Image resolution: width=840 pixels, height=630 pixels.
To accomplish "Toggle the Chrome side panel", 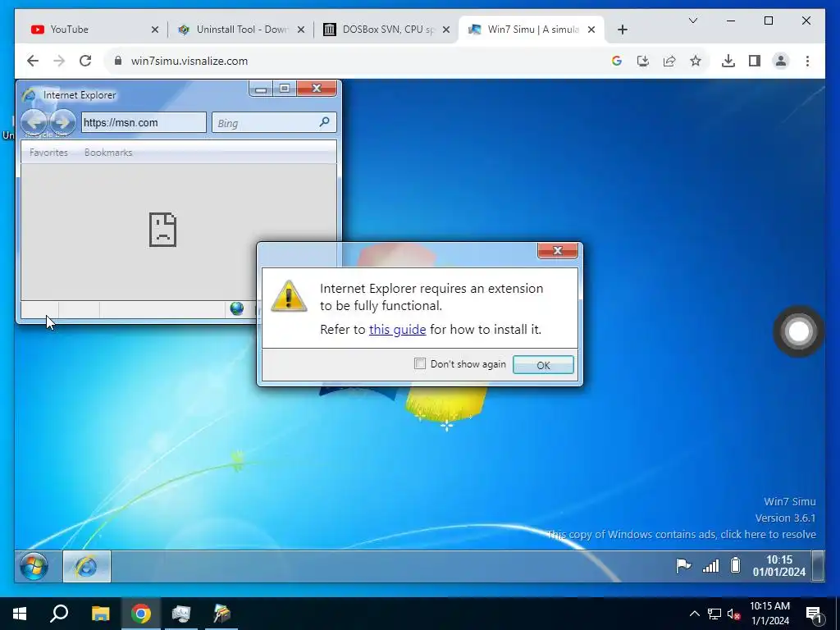I will [x=755, y=61].
